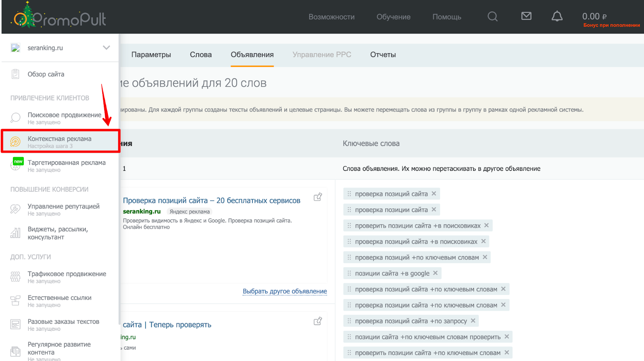Grab drag handle of позиции сайта +в google

point(349,273)
